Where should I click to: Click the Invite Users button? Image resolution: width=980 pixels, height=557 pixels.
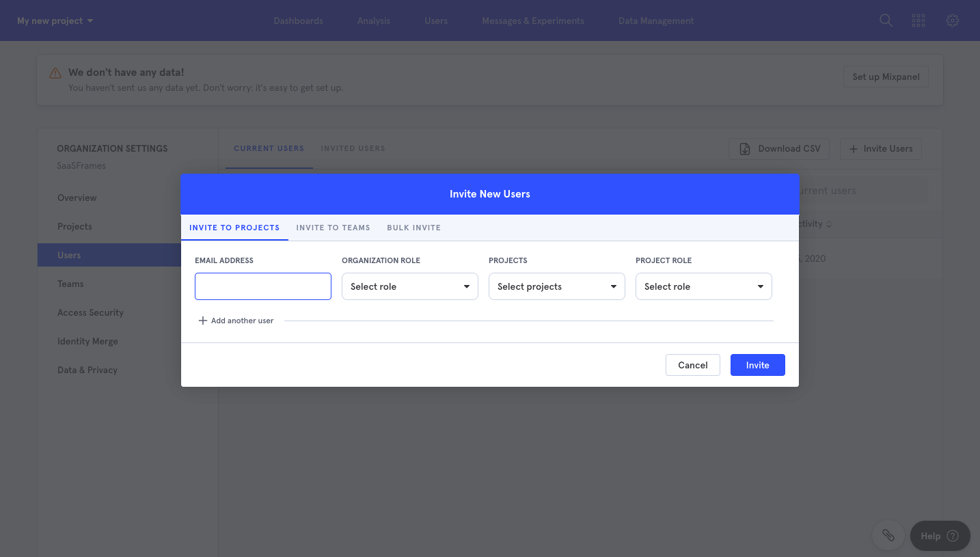(880, 148)
